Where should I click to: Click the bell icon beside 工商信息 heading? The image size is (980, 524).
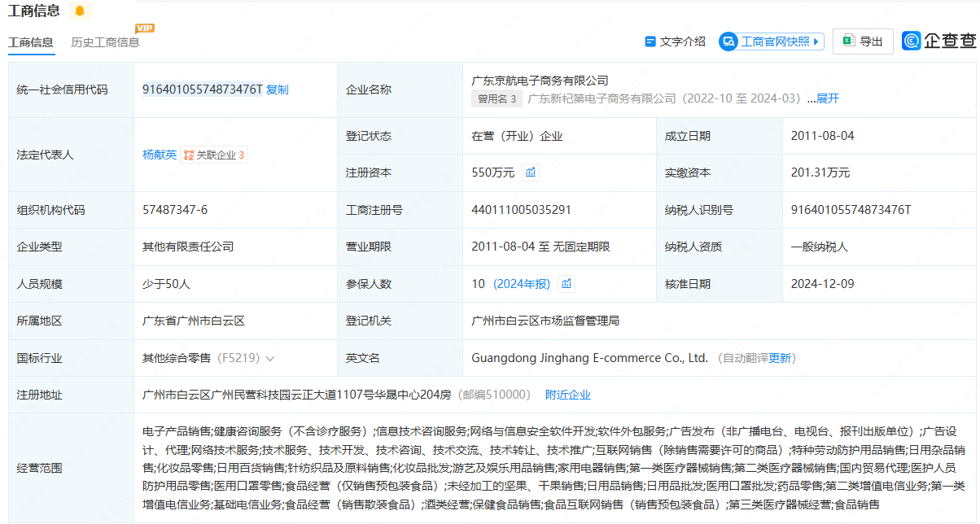(x=79, y=11)
